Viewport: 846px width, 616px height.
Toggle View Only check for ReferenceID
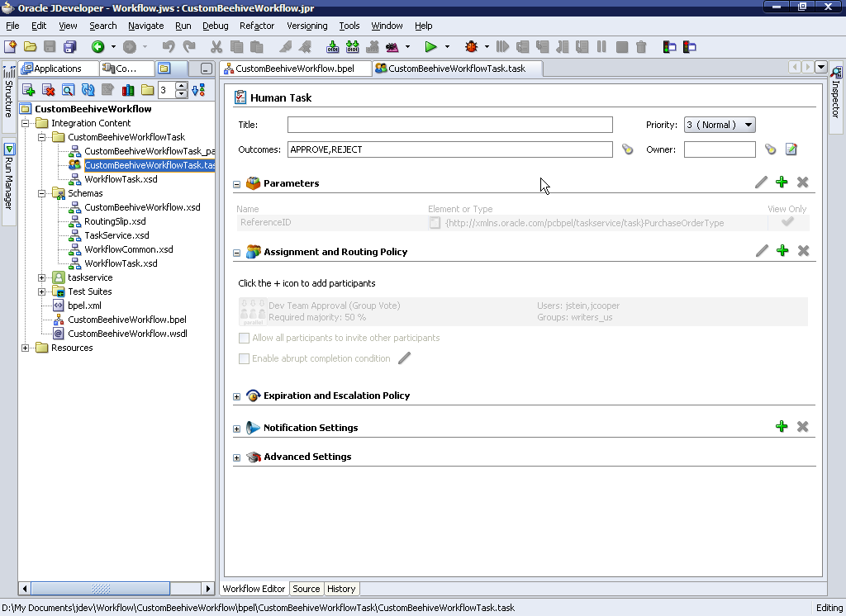click(x=787, y=222)
